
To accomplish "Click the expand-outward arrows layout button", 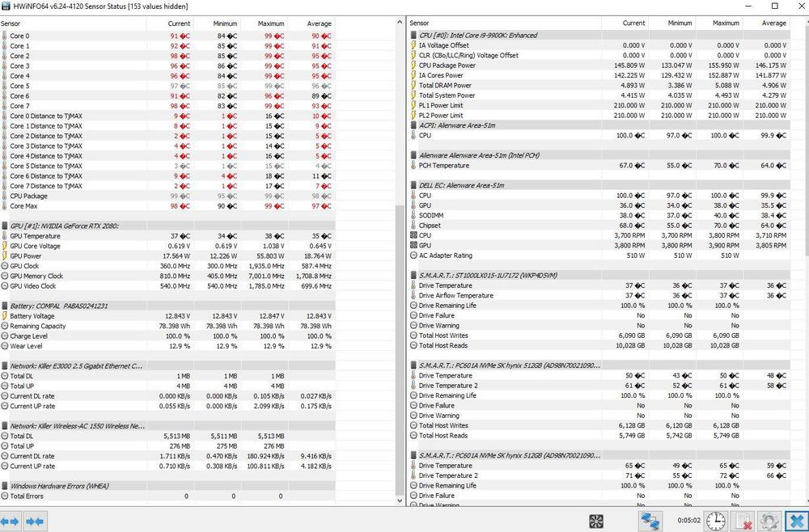I will click(x=10, y=521).
